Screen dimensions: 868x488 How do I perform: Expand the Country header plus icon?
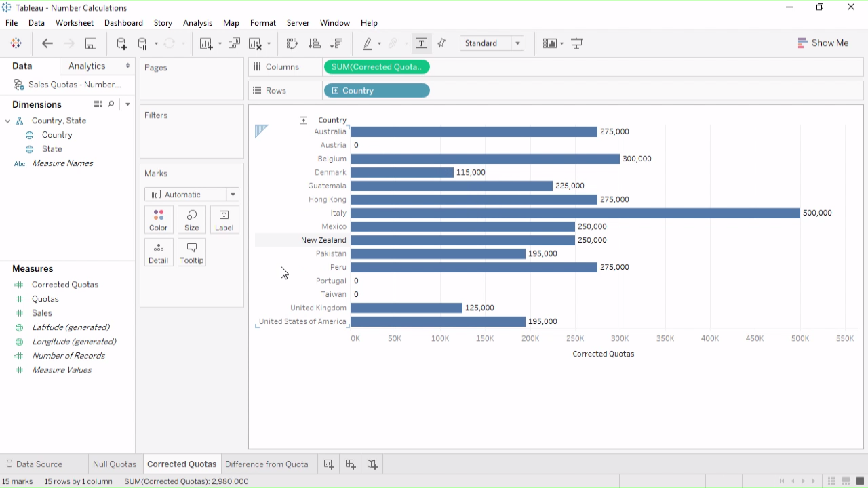tap(303, 120)
